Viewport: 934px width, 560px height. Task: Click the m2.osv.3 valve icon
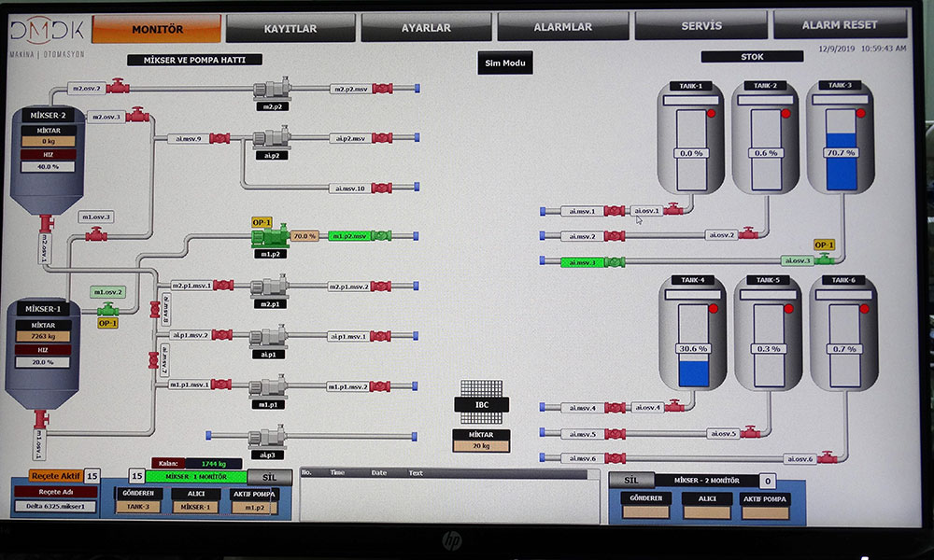pos(137,115)
